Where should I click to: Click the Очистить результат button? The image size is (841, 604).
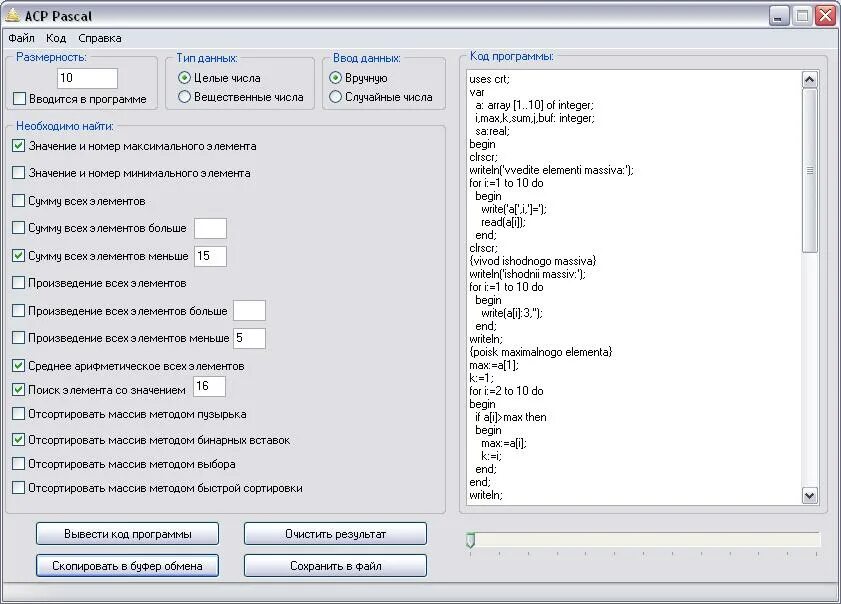tap(335, 534)
